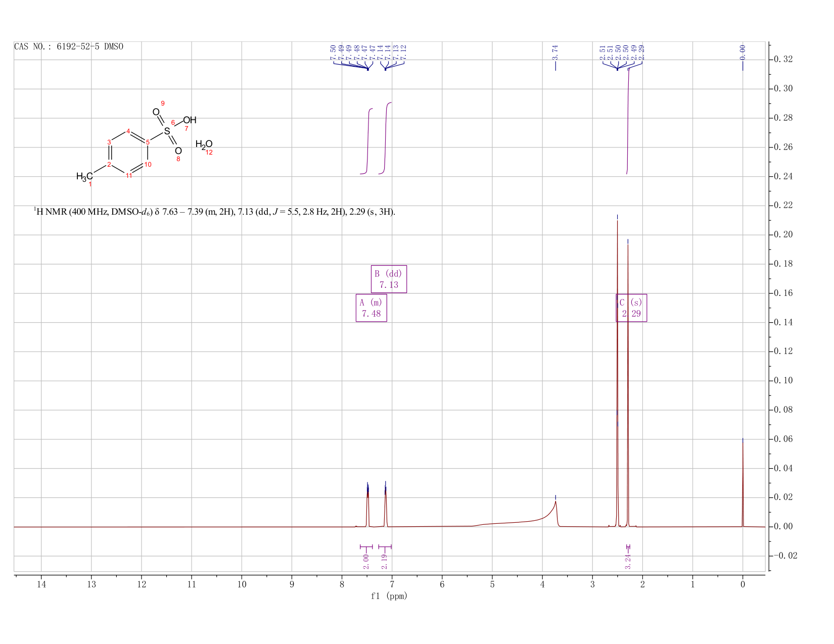Click red atom number 10 on the ring
Screen dimensions: 834x644
tap(148, 164)
